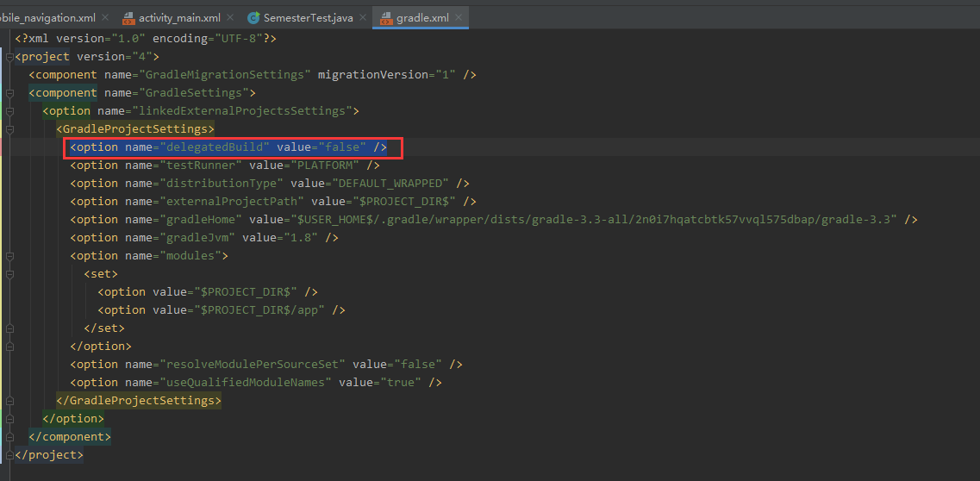
Task: Close the mobile_navigation.xml tab
Action: 104,18
